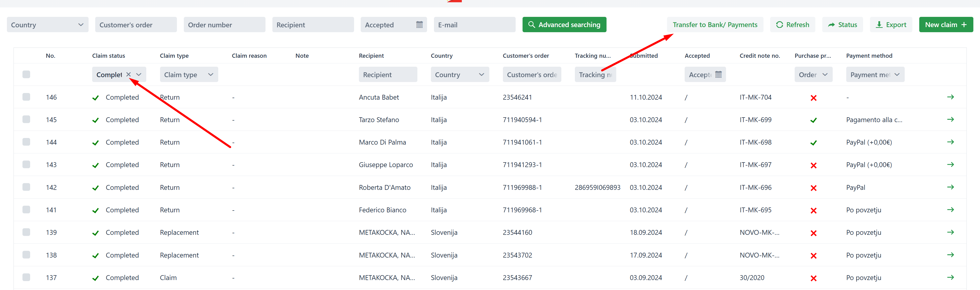Open claim 146 using its arrow icon
The height and width of the screenshot is (290, 980).
pyautogui.click(x=950, y=97)
